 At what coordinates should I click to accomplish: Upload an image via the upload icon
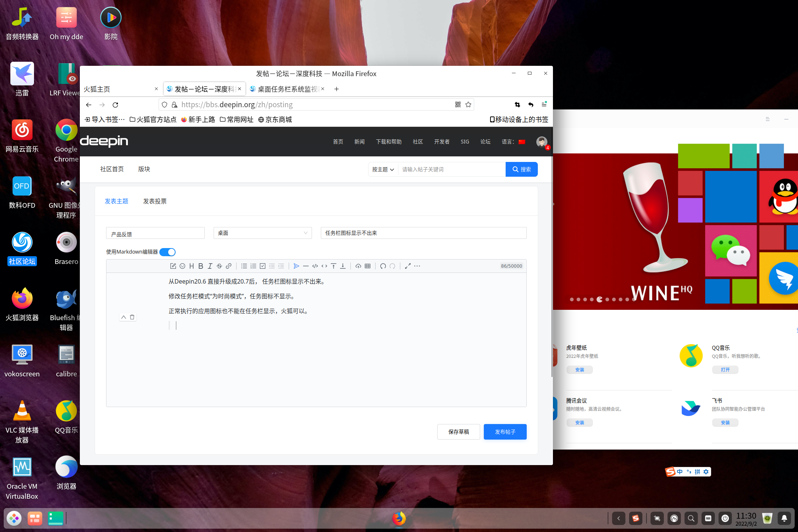pos(358,266)
